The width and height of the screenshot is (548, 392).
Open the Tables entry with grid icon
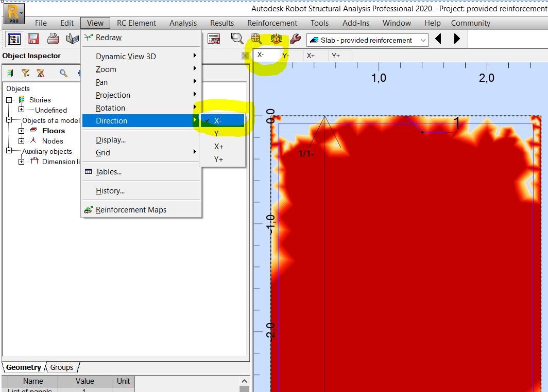click(142, 172)
